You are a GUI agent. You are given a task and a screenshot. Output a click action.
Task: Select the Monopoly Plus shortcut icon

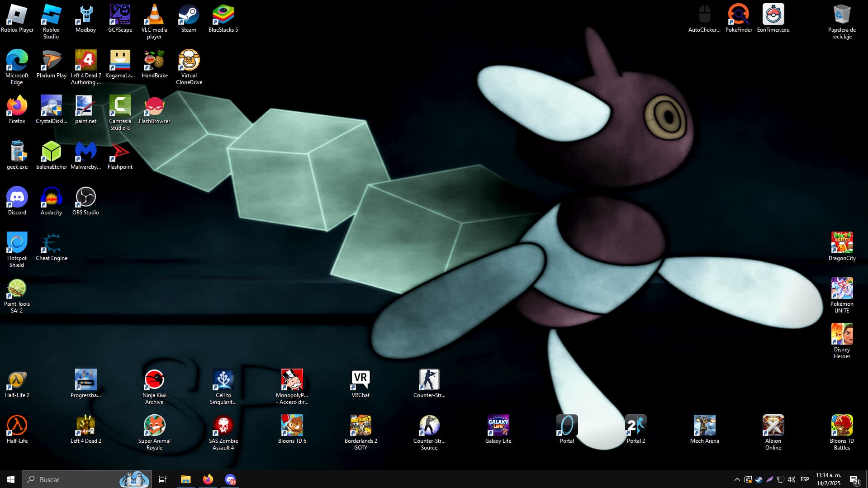coord(292,387)
